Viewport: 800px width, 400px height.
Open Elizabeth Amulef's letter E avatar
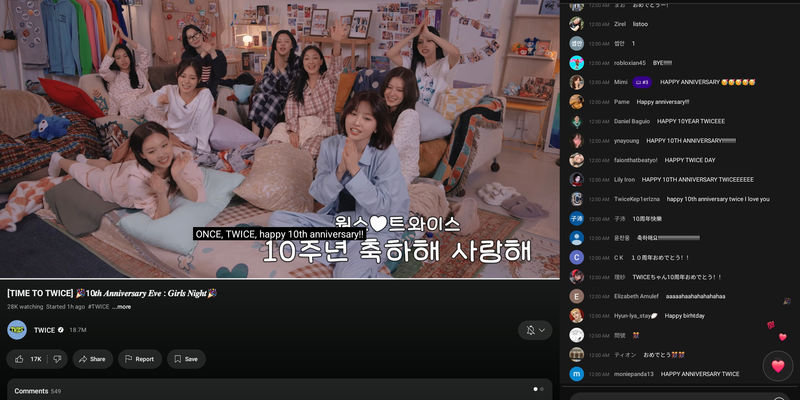[577, 296]
